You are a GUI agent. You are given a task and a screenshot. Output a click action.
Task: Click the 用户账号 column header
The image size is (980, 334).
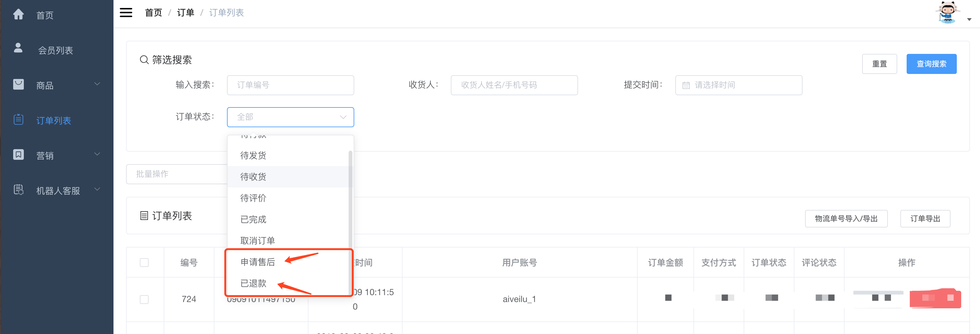519,263
